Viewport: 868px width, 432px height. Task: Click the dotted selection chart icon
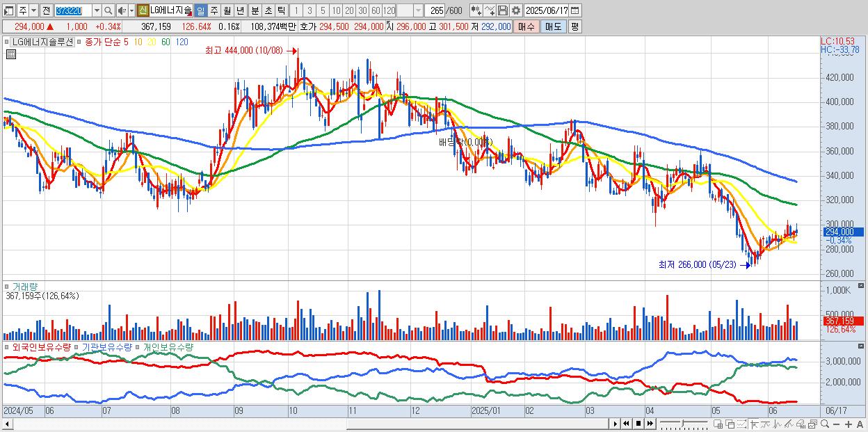tap(741, 424)
